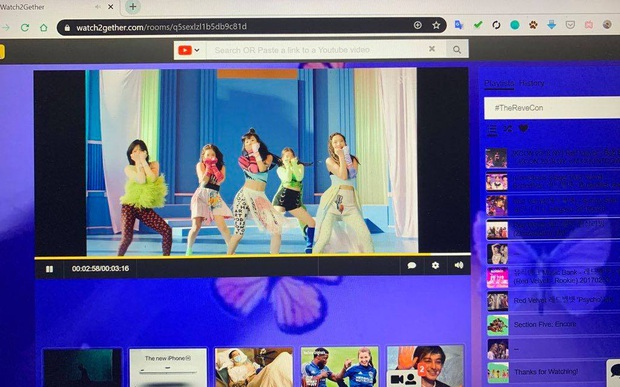Focus the Search OR Paste a link field

coord(316,50)
